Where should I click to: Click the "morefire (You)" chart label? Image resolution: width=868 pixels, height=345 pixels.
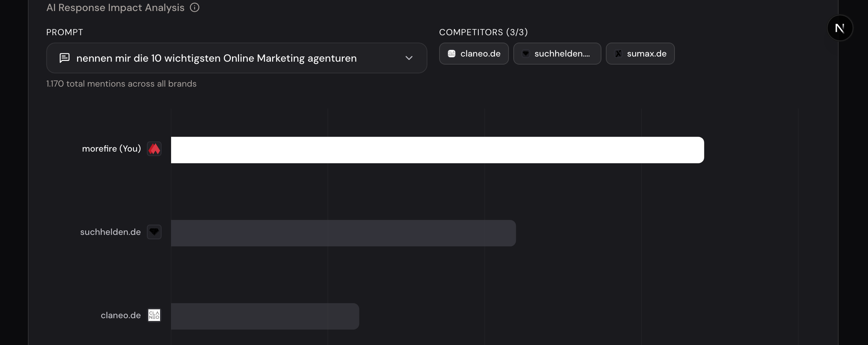[112, 149]
